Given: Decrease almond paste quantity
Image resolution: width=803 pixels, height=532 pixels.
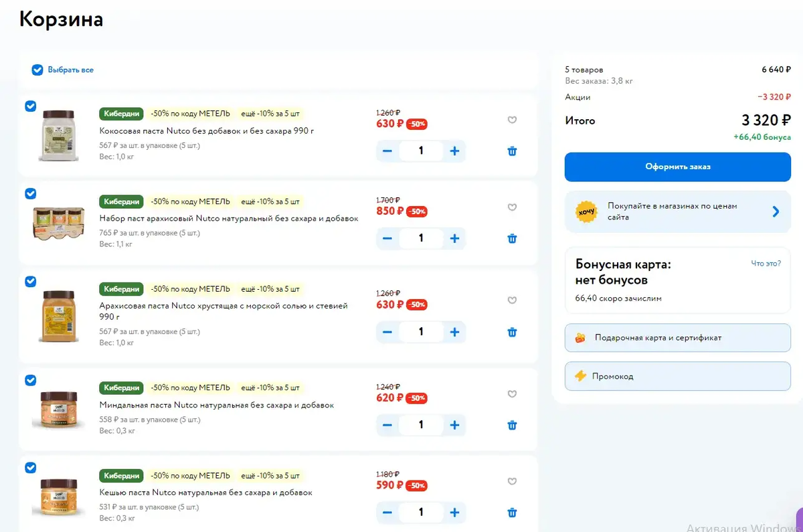Looking at the screenshot, I should click(x=387, y=425).
